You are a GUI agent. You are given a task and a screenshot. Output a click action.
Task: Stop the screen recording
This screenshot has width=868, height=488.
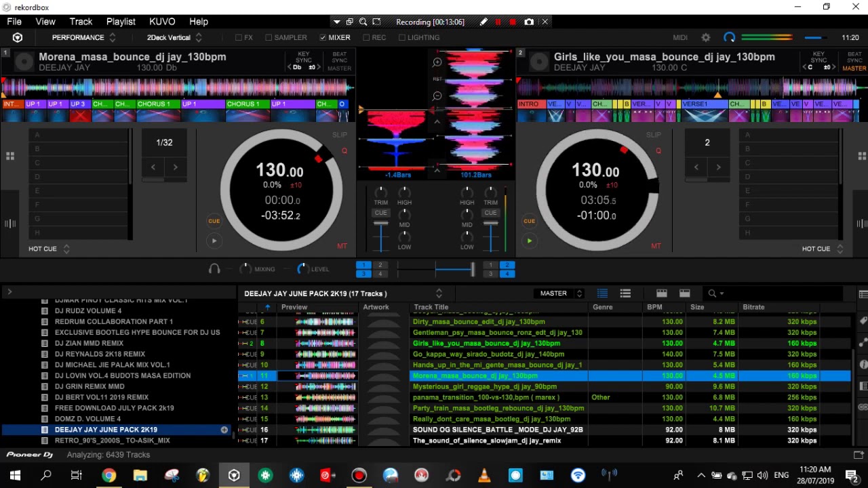513,22
